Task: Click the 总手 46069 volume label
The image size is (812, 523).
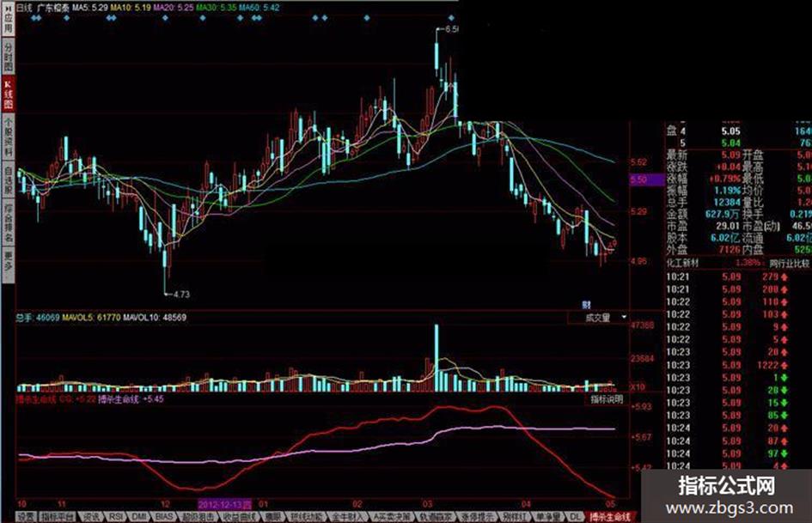Action: point(37,318)
